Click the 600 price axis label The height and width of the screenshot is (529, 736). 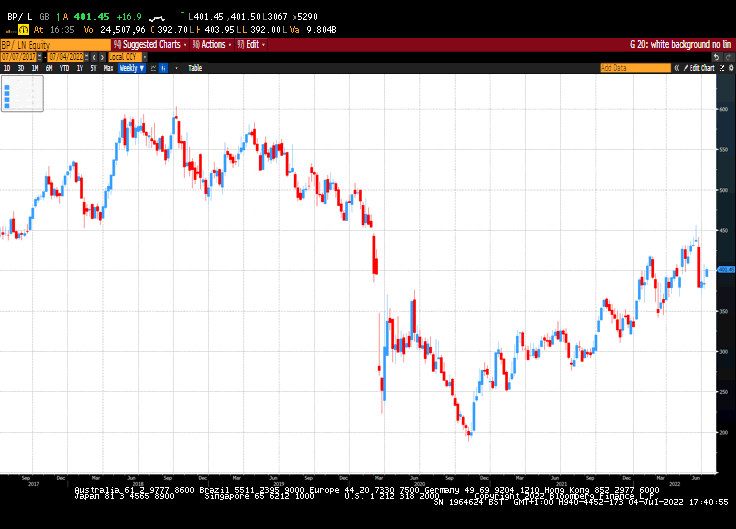tap(724, 109)
